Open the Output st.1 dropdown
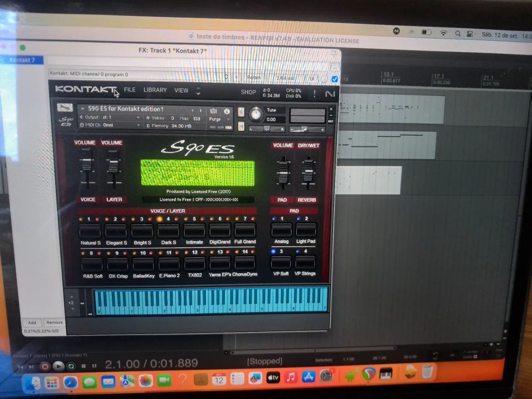This screenshot has height=399, width=532. (110, 117)
